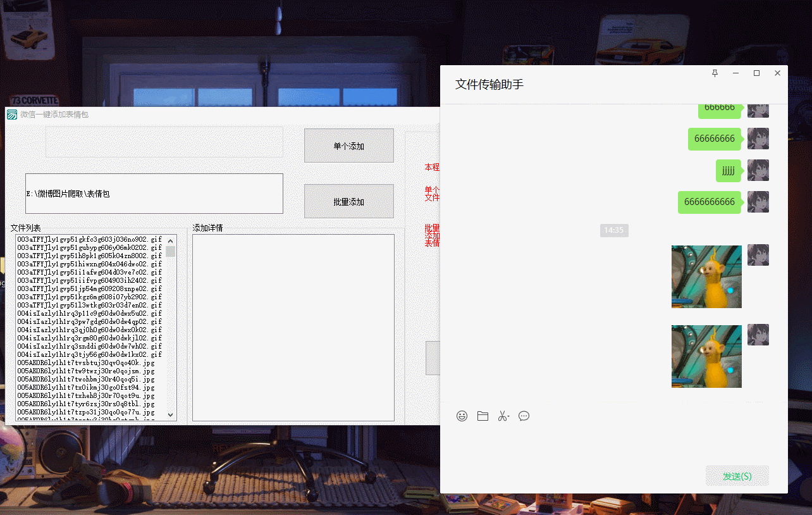Click the folder icon to send a file
The image size is (812, 515).
pos(483,416)
